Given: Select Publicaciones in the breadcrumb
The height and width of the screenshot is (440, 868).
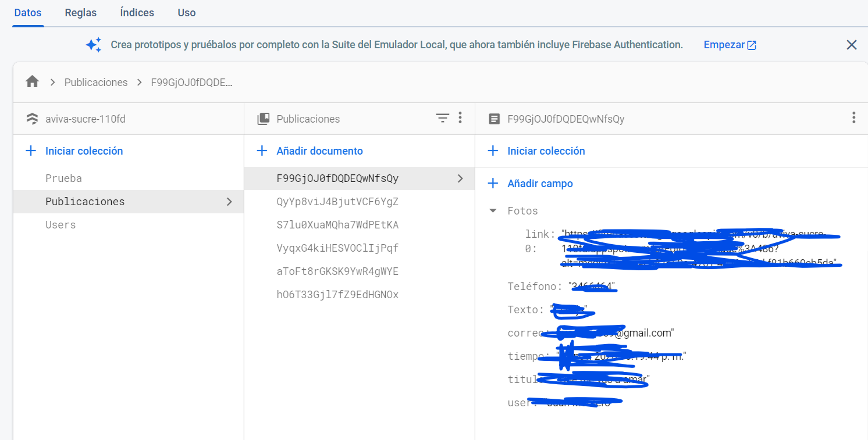Looking at the screenshot, I should 96,83.
